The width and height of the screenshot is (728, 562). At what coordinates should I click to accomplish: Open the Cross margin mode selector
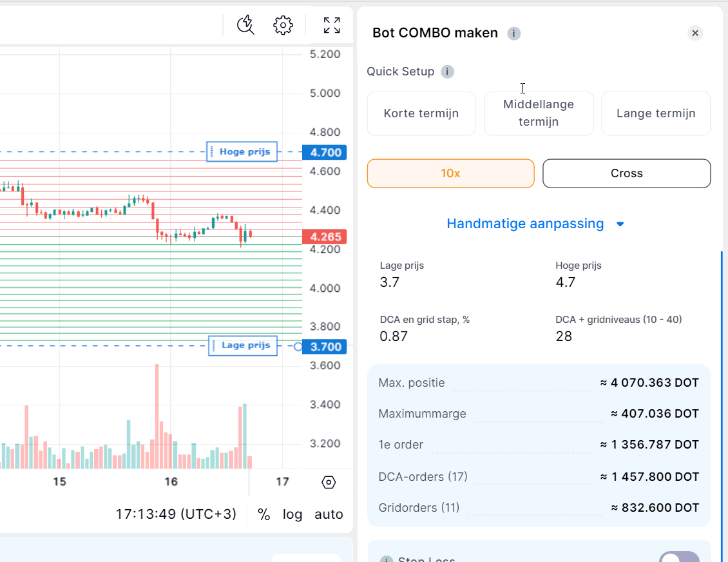626,173
